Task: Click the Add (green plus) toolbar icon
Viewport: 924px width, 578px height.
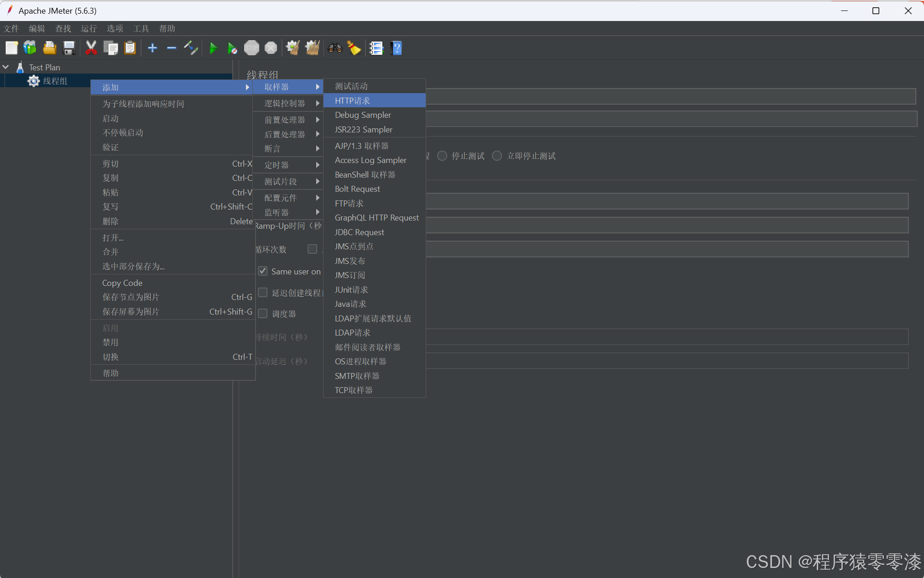Action: (x=152, y=47)
